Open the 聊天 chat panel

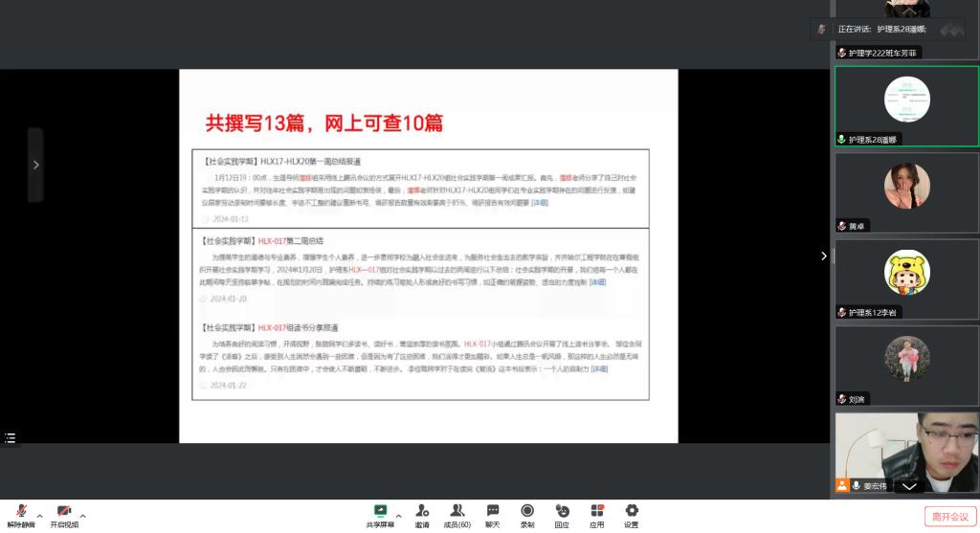[x=493, y=511]
